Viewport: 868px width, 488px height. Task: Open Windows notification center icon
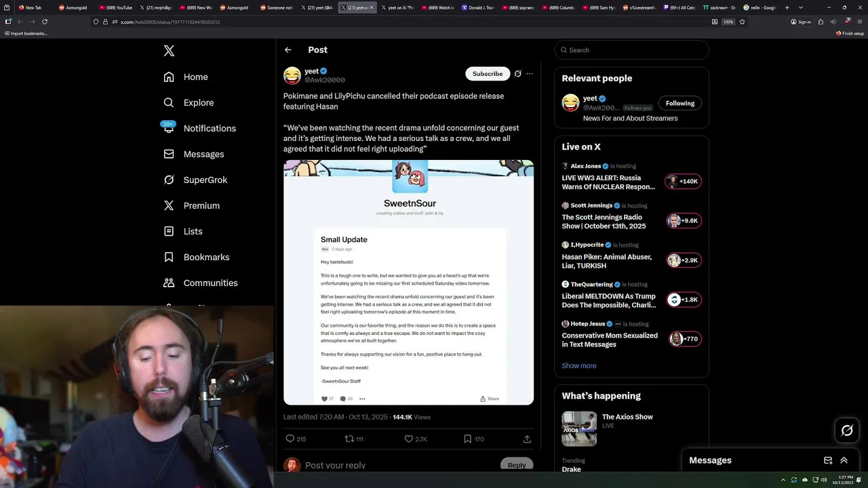click(x=859, y=480)
